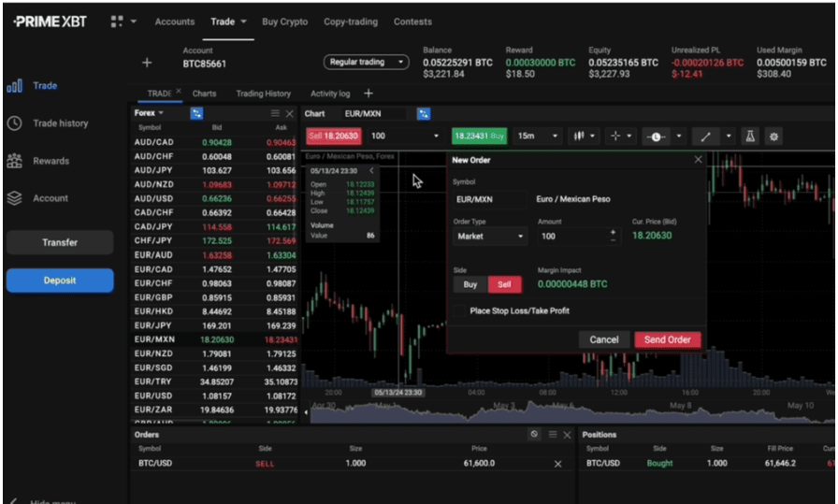This screenshot has height=504, width=838.
Task: Increase the order Amount stepper
Action: point(613,233)
